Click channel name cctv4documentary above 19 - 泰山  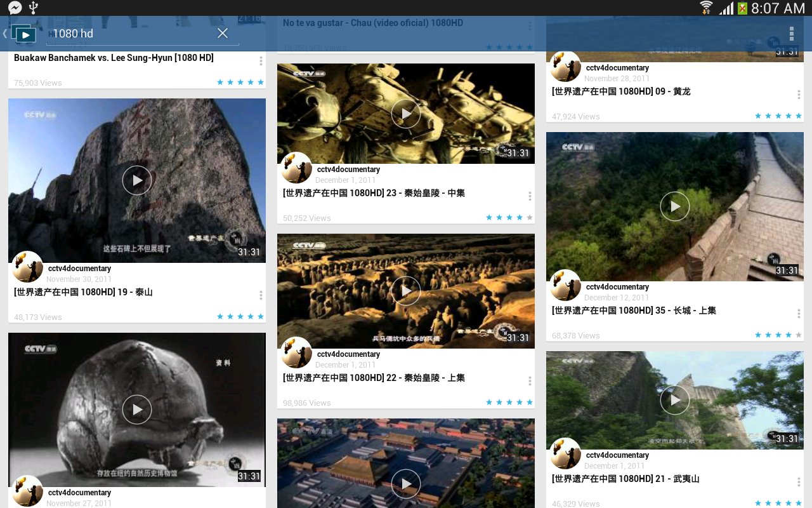[79, 269]
